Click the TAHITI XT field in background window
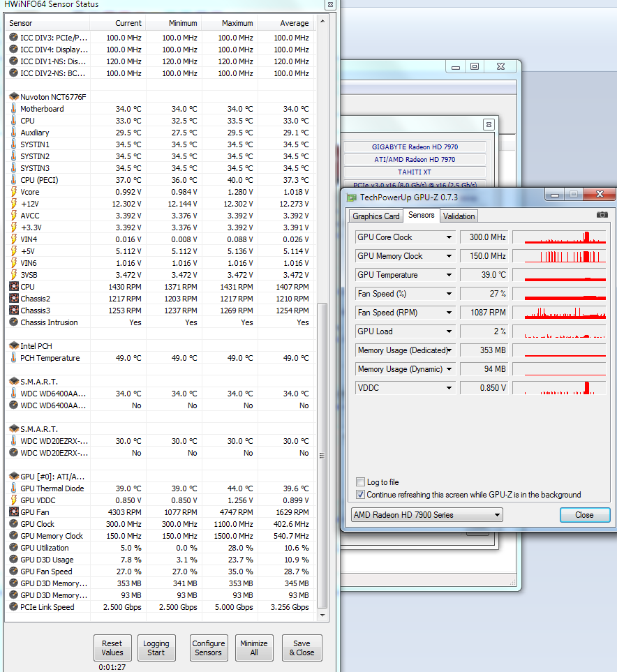Image resolution: width=617 pixels, height=672 pixels. (x=415, y=172)
